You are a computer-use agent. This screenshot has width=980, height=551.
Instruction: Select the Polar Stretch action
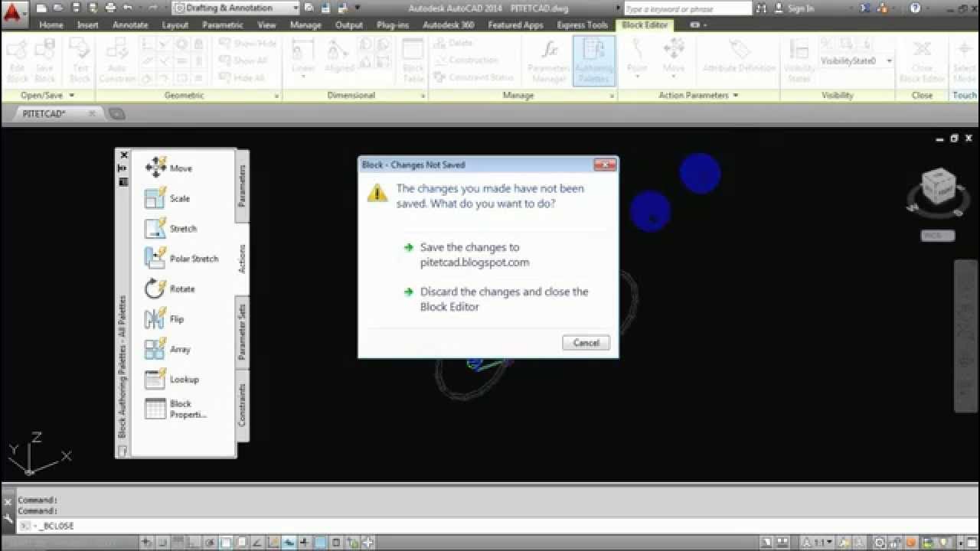[182, 259]
